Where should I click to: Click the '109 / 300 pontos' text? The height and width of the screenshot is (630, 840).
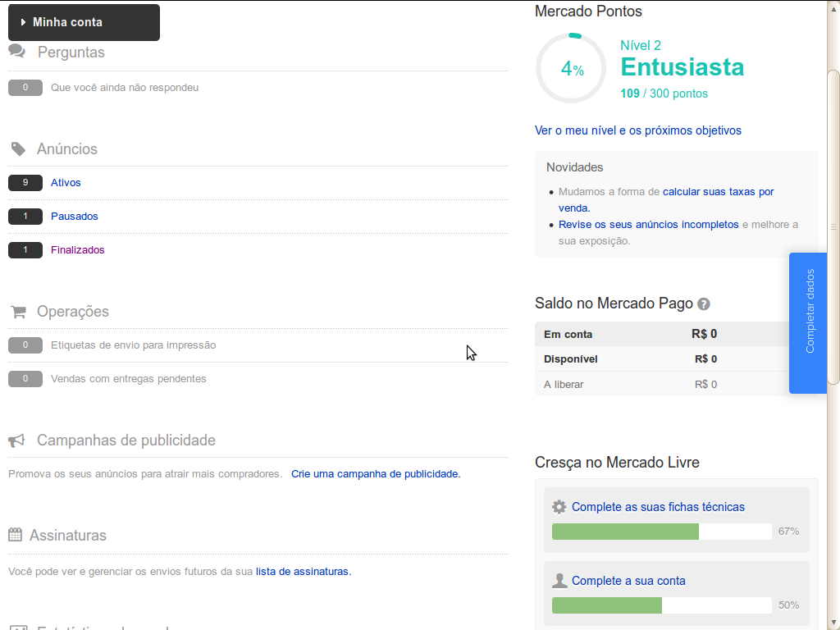664,94
